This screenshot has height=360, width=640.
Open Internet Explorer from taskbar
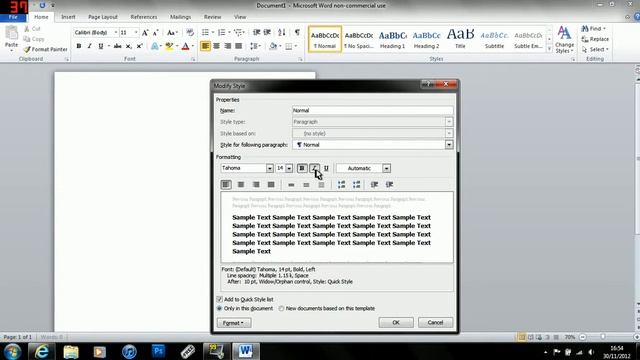coord(42,351)
